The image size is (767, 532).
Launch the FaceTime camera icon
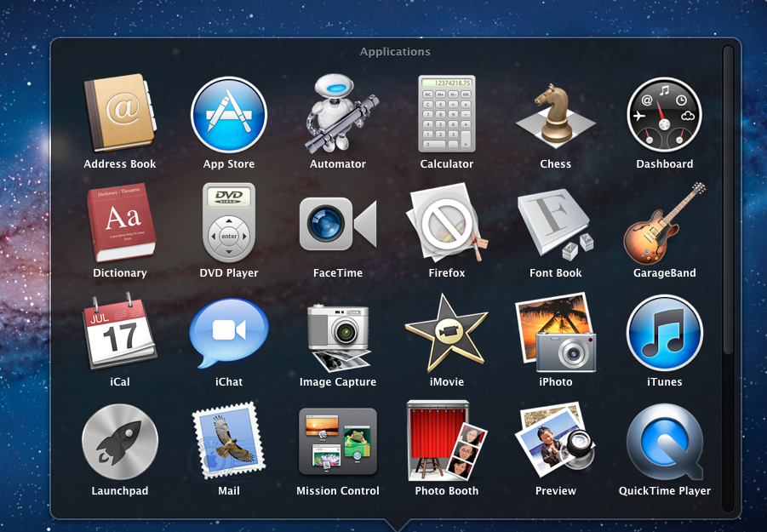[338, 224]
